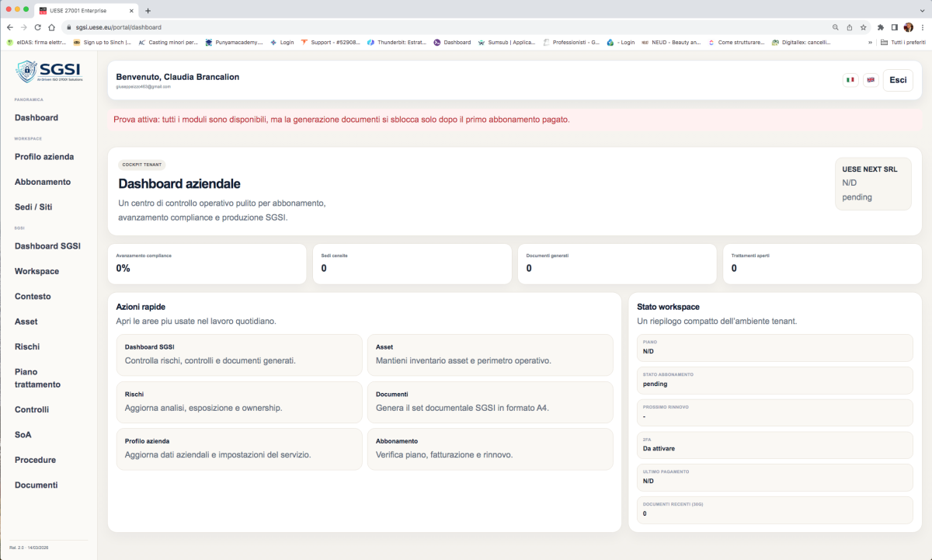Image resolution: width=932 pixels, height=560 pixels.
Task: Open a new browser tab
Action: tap(148, 10)
